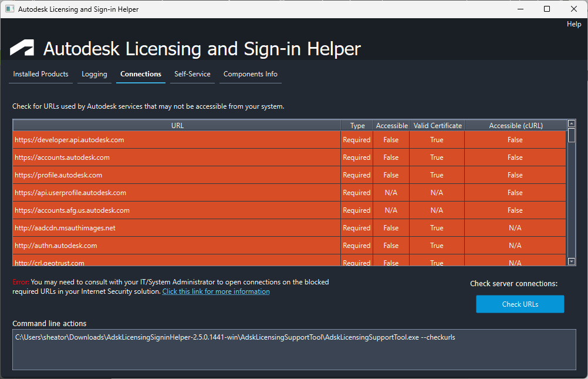Sort by the Type column header
The image size is (588, 379).
click(357, 126)
